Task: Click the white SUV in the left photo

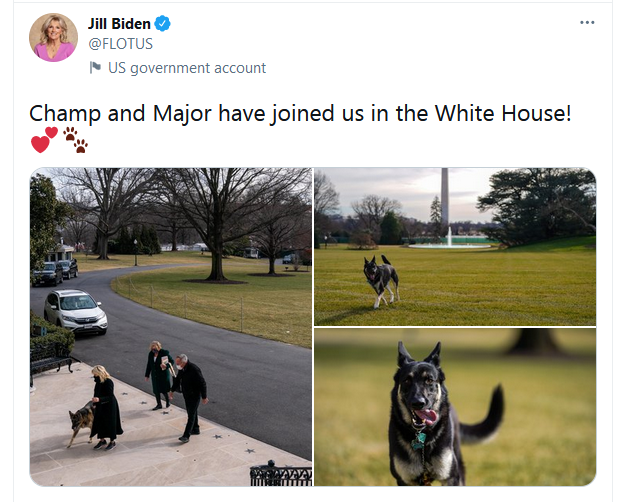Action: (x=75, y=311)
